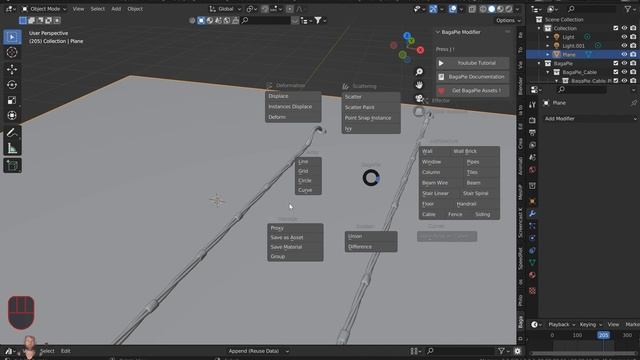This screenshot has width=640, height=360.
Task: Select the Select Box tool in left toolbar
Action: [12, 37]
